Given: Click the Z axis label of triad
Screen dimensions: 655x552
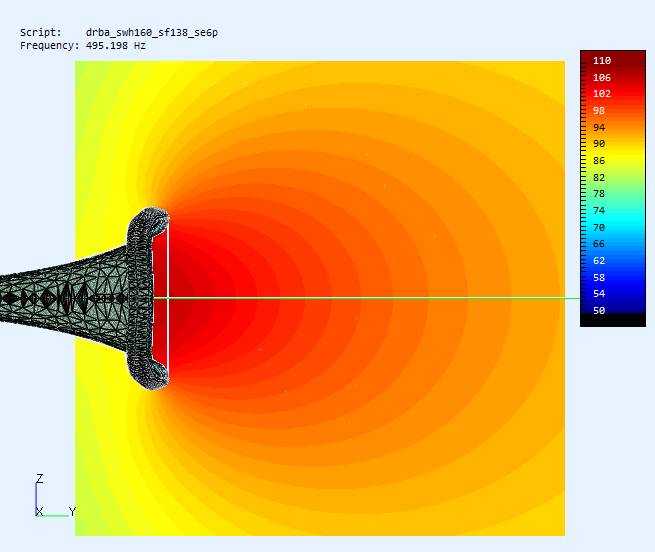Looking at the screenshot, I should click(40, 478).
